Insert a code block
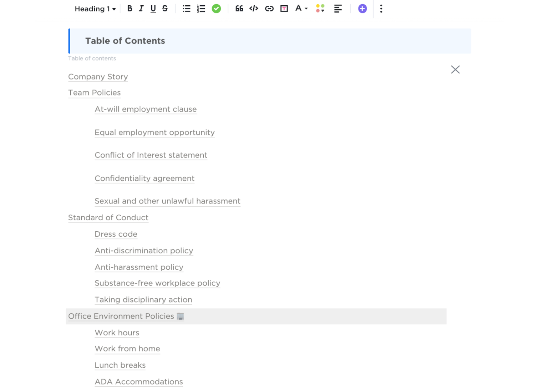This screenshot has width=548, height=392. pos(254,9)
